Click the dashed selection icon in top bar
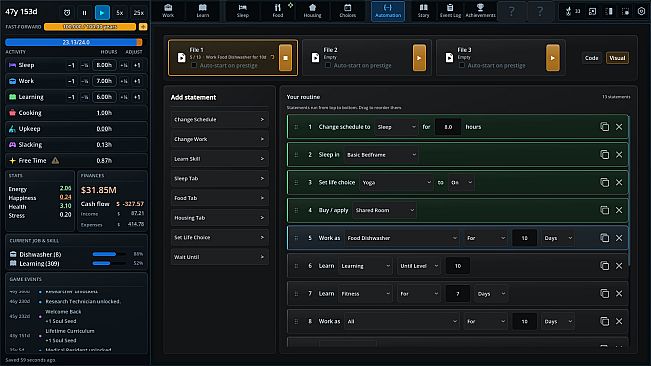 (625, 12)
